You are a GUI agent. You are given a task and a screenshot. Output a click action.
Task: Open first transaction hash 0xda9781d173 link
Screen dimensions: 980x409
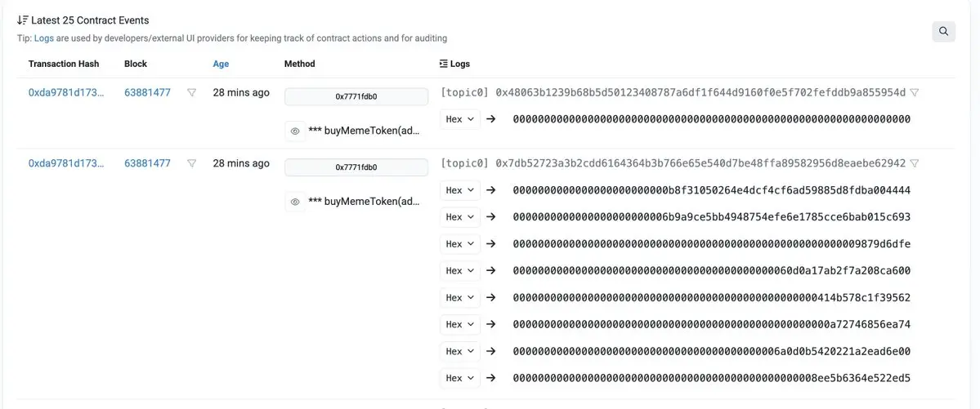click(66, 93)
